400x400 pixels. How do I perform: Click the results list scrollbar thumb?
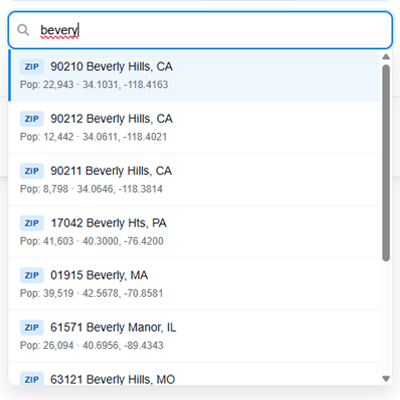386,163
